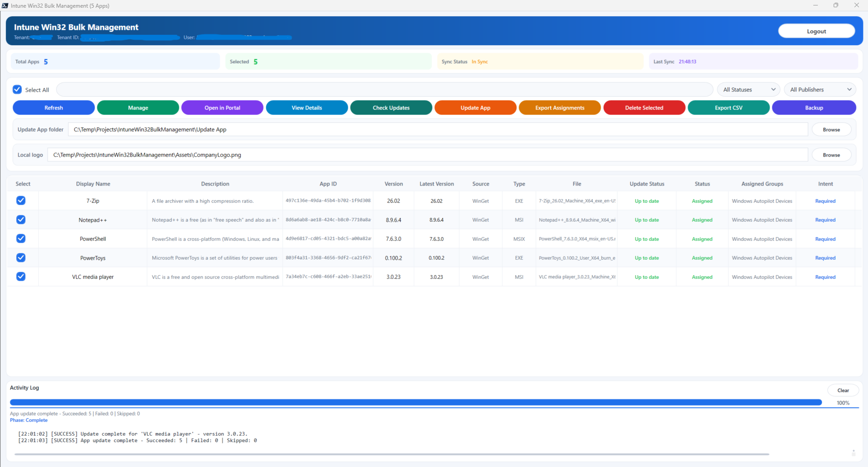This screenshot has width=868, height=467.
Task: Click the Phase: Complete status text
Action: 29,420
